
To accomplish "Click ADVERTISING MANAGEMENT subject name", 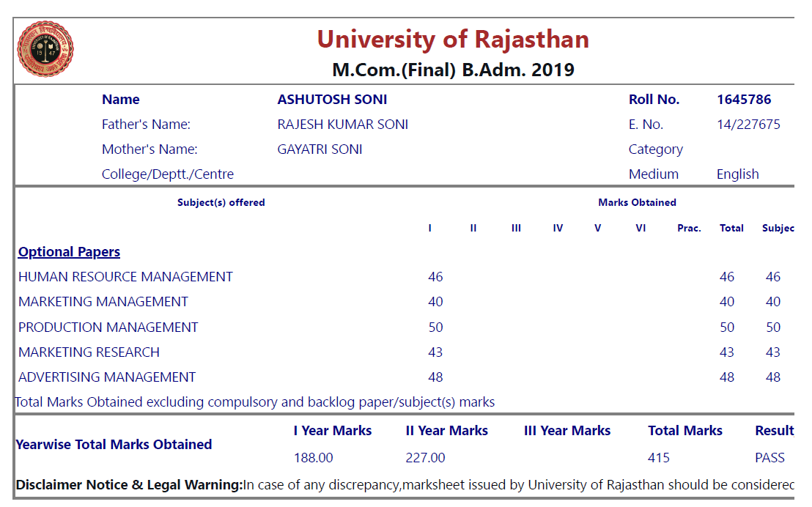I will click(x=107, y=377).
